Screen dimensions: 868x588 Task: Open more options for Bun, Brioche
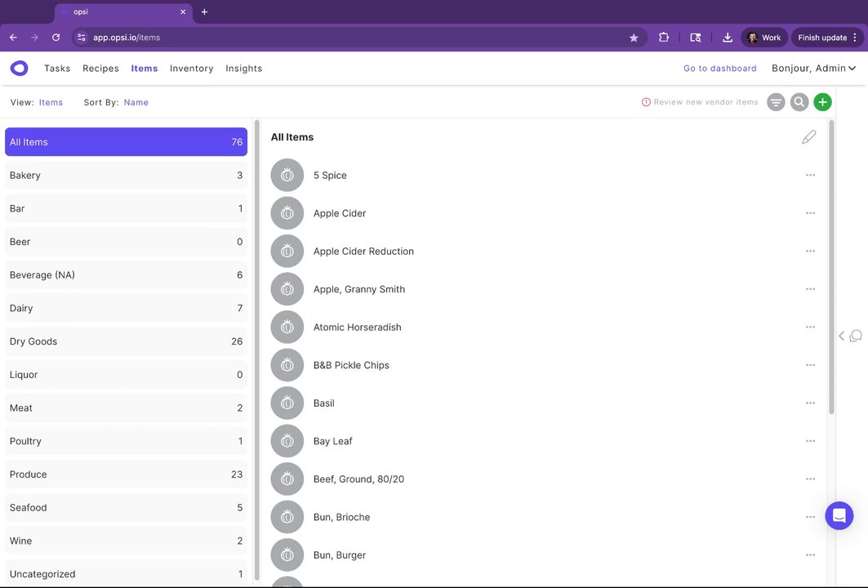pos(810,517)
